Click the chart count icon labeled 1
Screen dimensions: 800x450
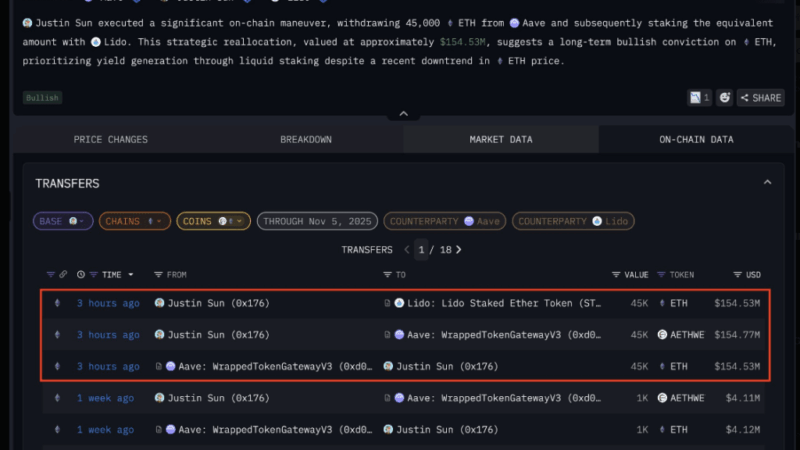coord(699,97)
